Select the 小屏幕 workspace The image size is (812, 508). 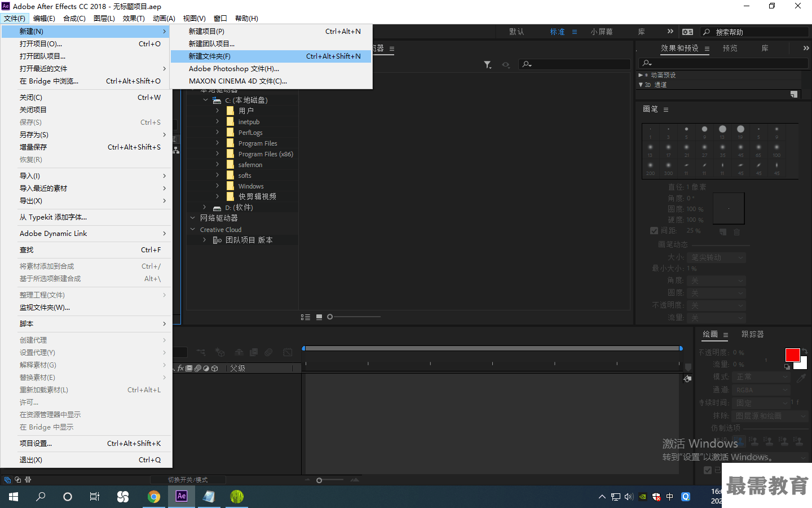[602, 32]
